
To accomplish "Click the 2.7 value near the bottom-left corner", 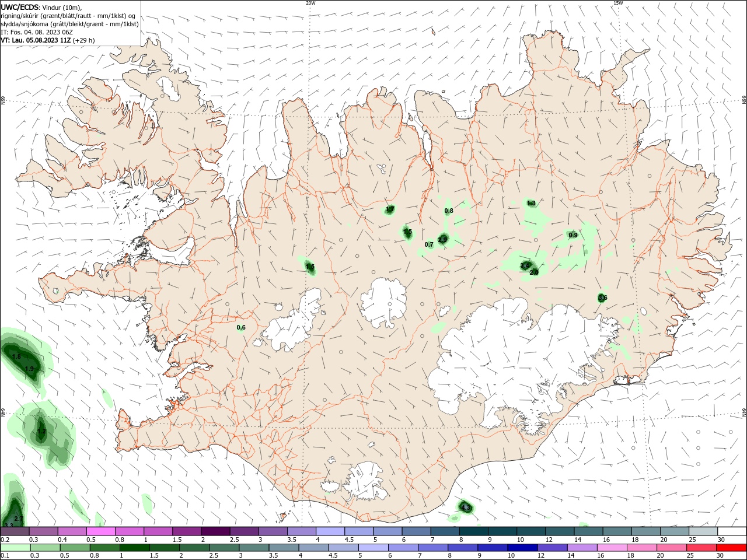I will [x=18, y=519].
